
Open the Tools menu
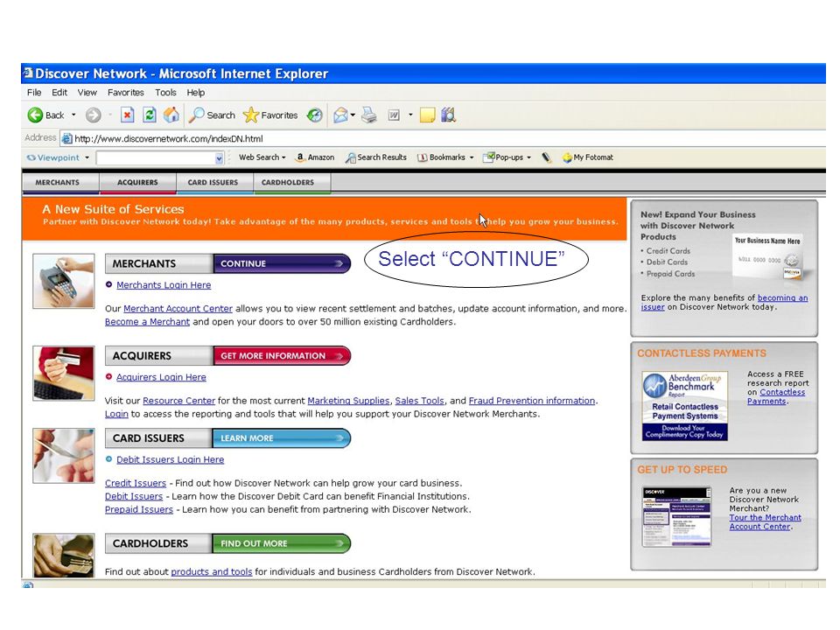coord(165,93)
